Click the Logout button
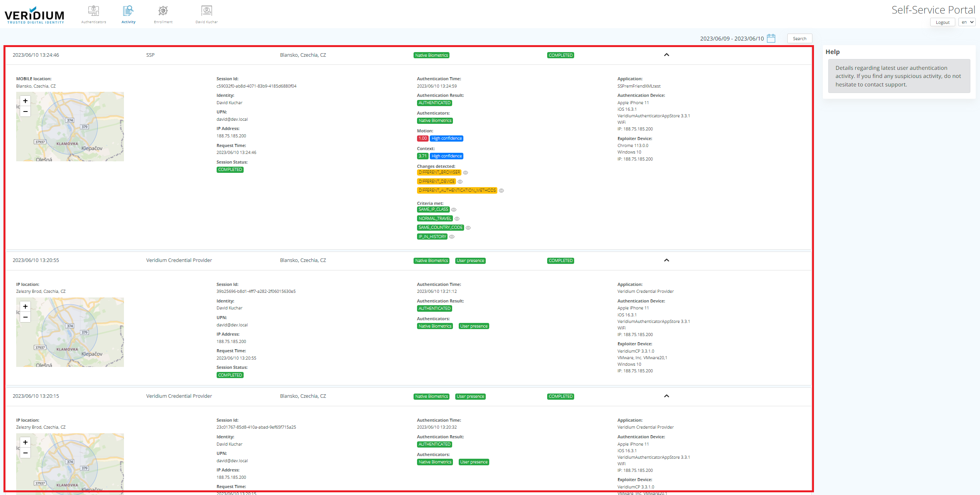Image resolution: width=980 pixels, height=495 pixels. coord(942,22)
